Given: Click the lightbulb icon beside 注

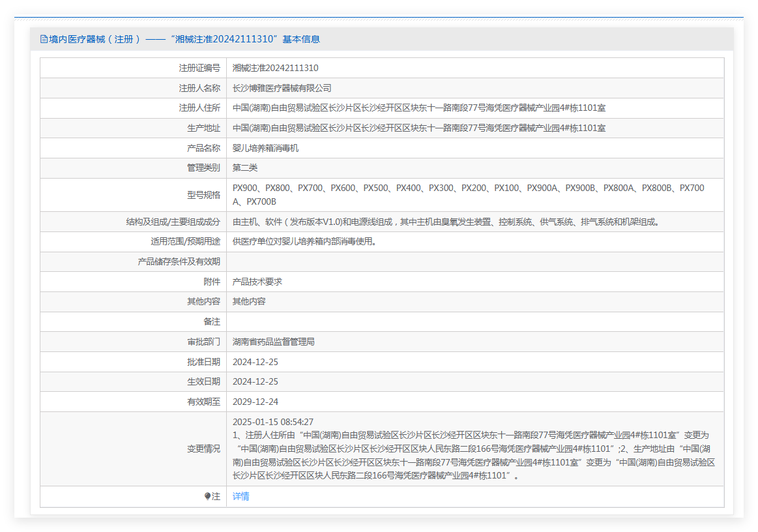Looking at the screenshot, I should (x=207, y=496).
